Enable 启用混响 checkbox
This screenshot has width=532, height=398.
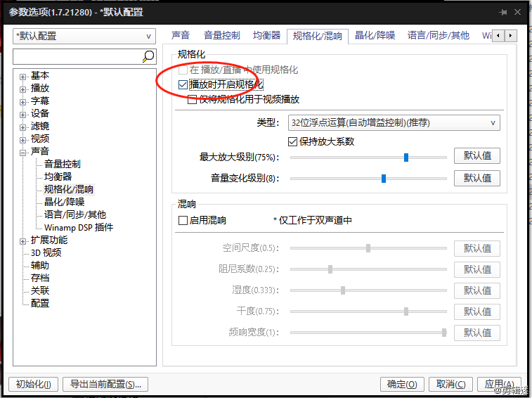(183, 220)
